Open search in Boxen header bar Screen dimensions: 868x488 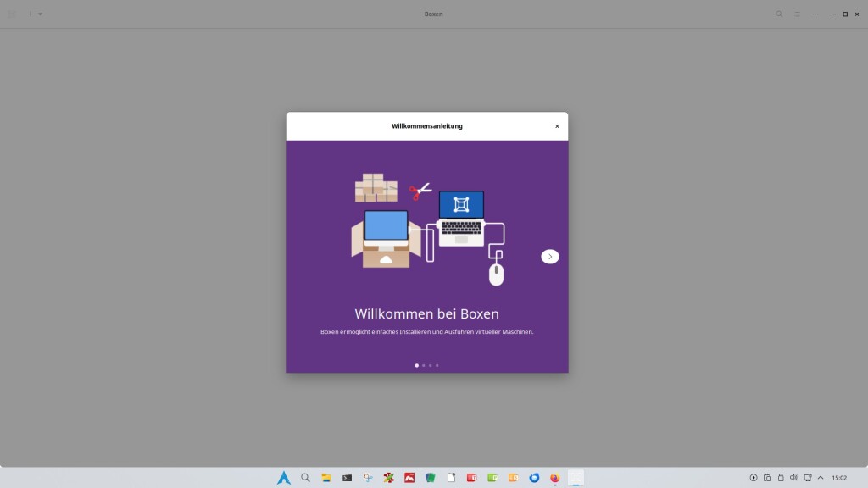pyautogui.click(x=779, y=14)
